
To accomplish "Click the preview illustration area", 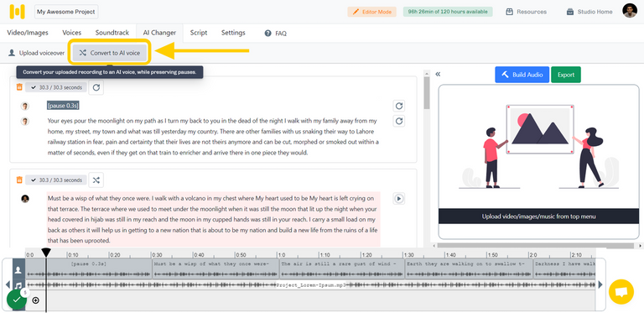I will pos(539,147).
